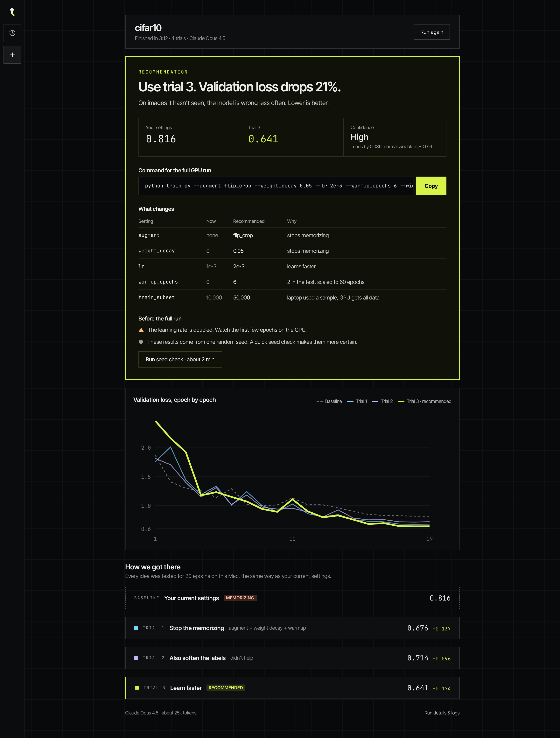The width and height of the screenshot is (560, 738).
Task: Click the cifar10 run title
Action: (148, 28)
